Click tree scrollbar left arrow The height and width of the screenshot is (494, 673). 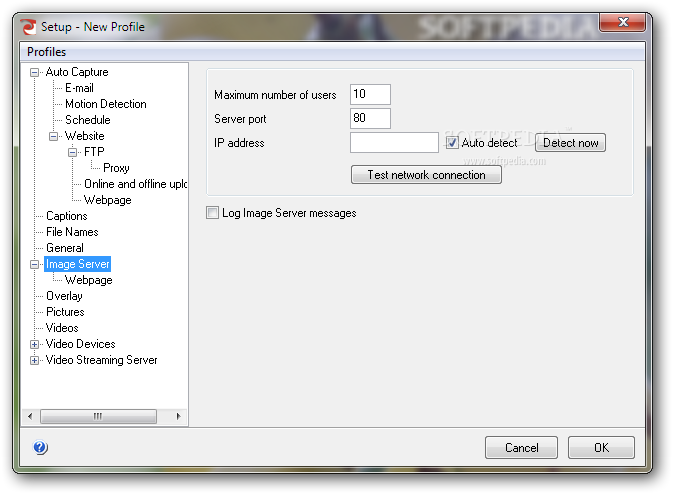(x=30, y=416)
